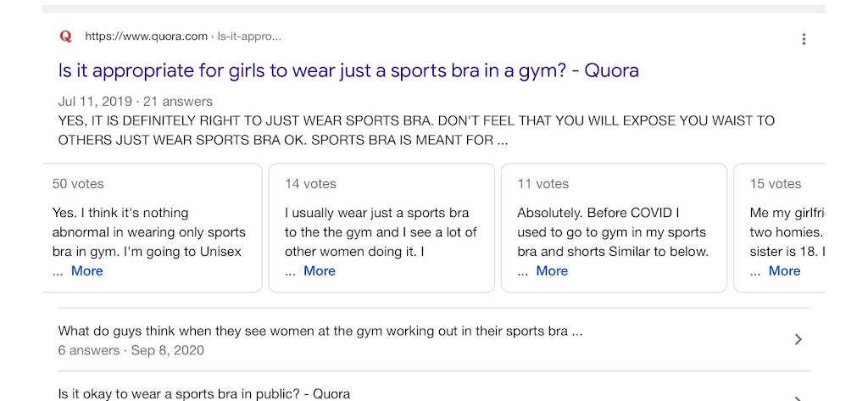Expand the 11 votes answer with More
The image size is (868, 401).
point(552,271)
